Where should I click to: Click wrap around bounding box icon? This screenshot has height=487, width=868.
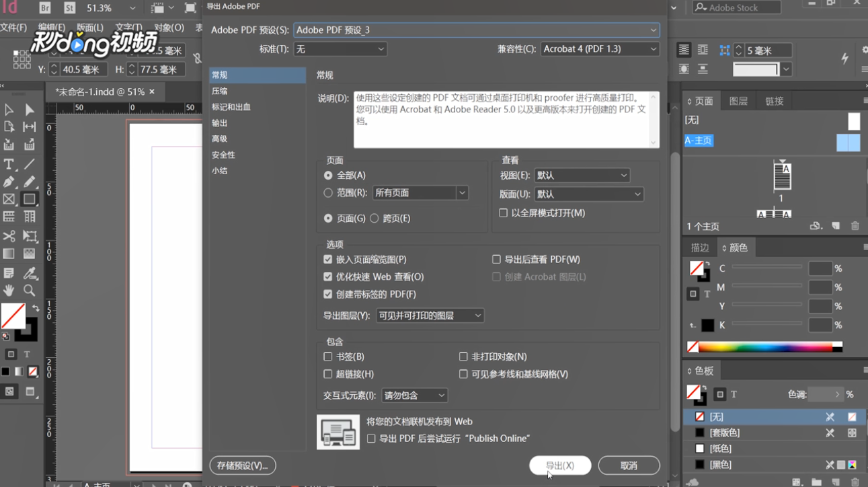pos(703,50)
